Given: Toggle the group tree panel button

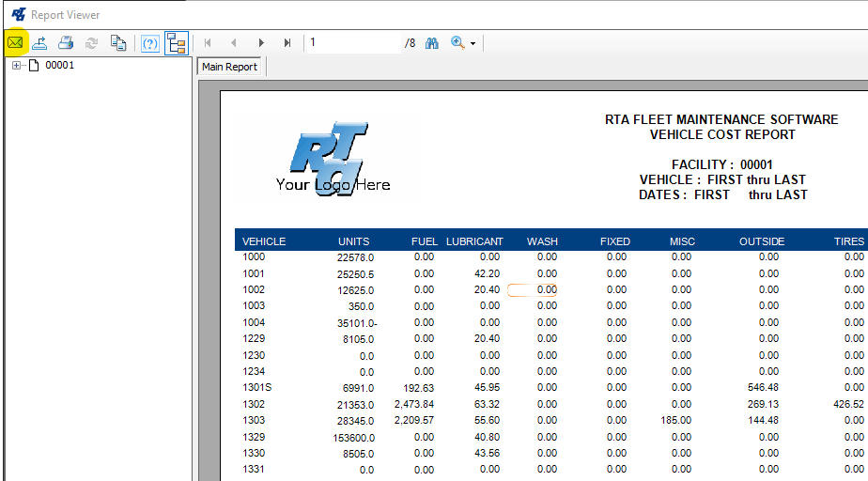Looking at the screenshot, I should click(176, 43).
